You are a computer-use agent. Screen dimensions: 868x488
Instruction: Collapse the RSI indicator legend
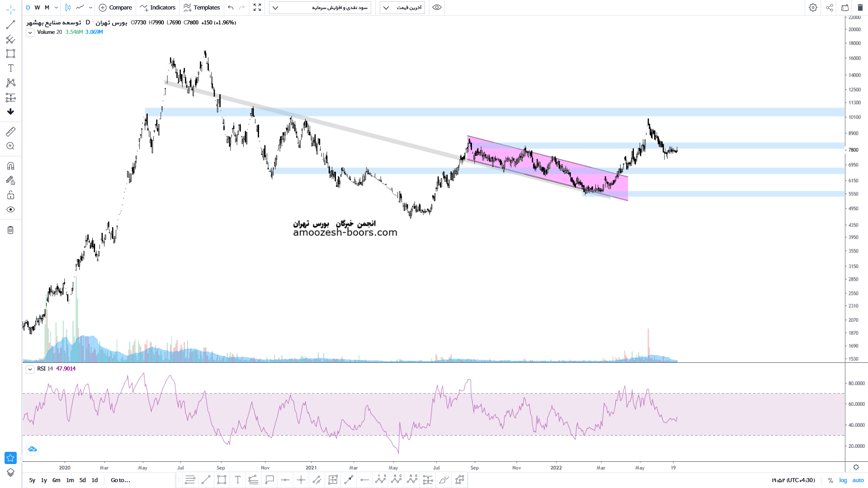[x=30, y=369]
